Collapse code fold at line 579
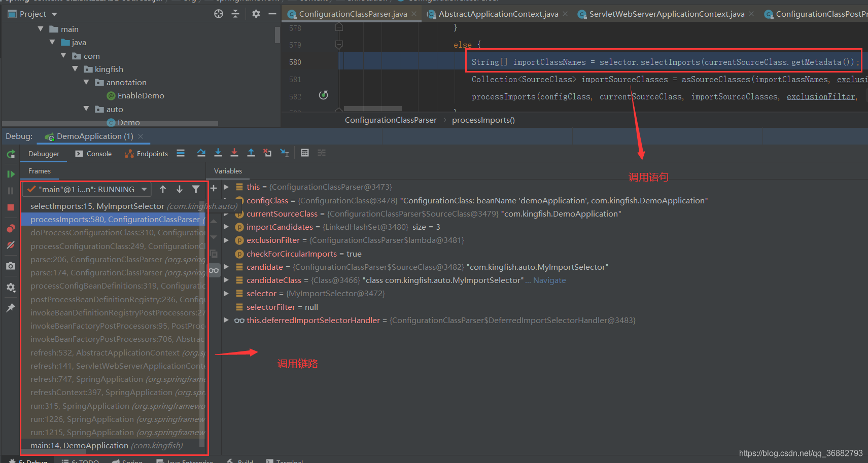 click(339, 45)
